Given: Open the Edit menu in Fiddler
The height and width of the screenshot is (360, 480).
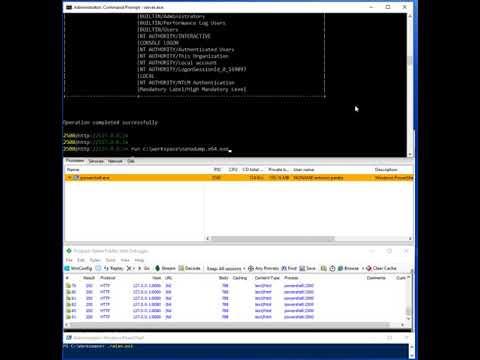Looking at the screenshot, I should click(x=81, y=260).
